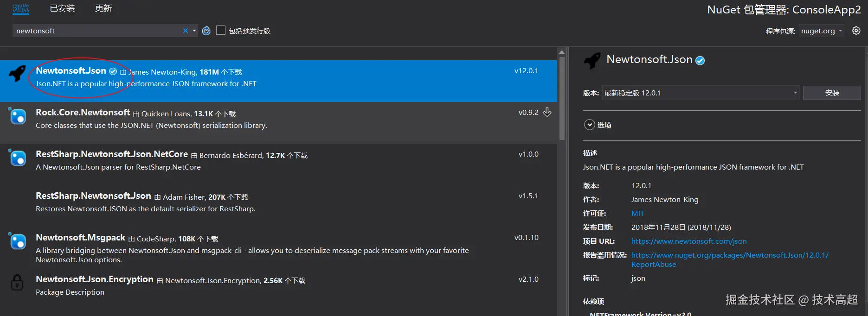The height and width of the screenshot is (316, 868).
Task: Switch to the Browse tab
Action: pos(21,8)
